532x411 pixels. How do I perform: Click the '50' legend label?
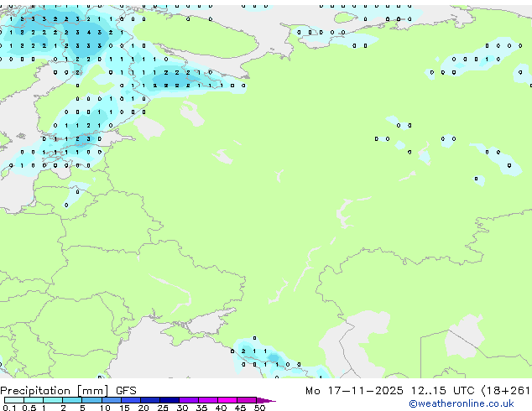[x=259, y=408]
